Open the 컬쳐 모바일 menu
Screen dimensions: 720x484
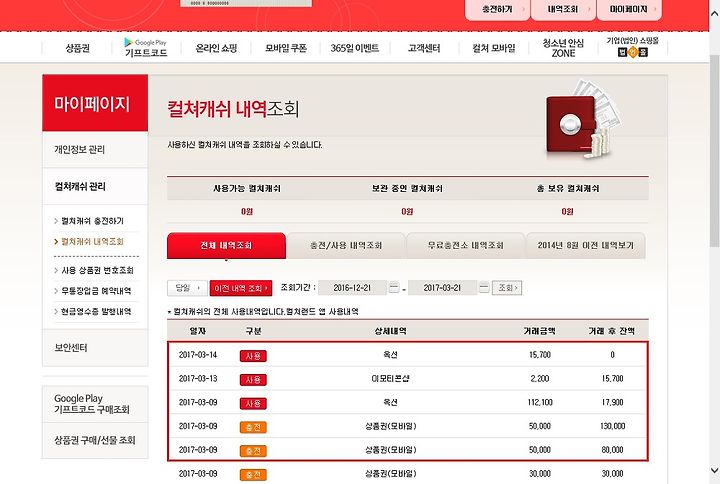click(494, 48)
